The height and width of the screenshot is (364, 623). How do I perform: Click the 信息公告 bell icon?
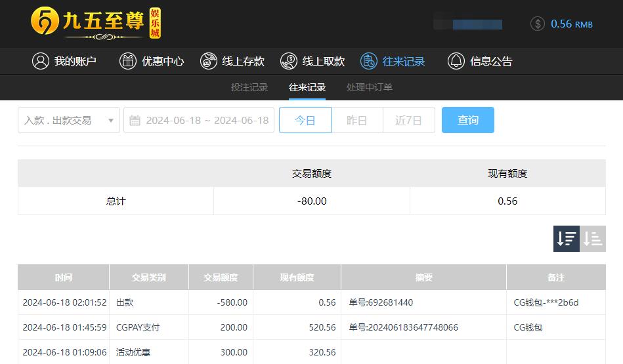pos(456,61)
